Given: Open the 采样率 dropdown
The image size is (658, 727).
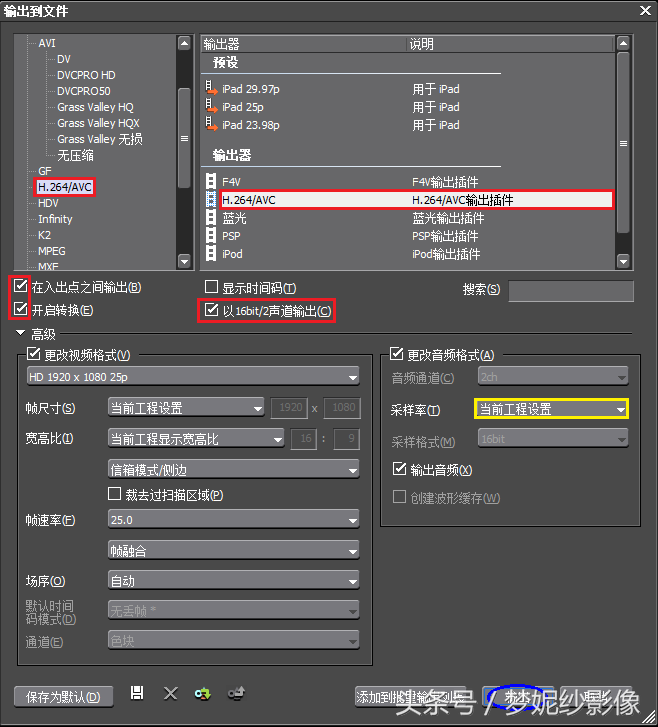Looking at the screenshot, I should (x=551, y=409).
